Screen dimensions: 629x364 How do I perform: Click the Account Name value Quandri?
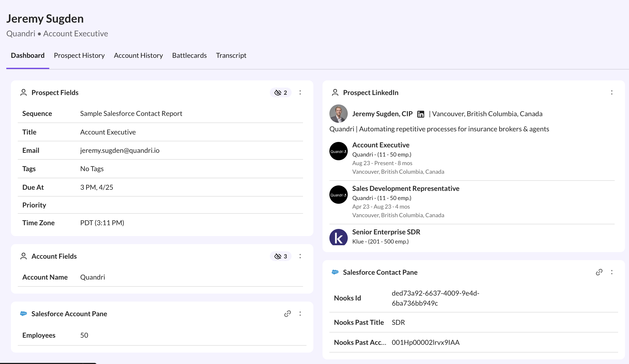(93, 277)
